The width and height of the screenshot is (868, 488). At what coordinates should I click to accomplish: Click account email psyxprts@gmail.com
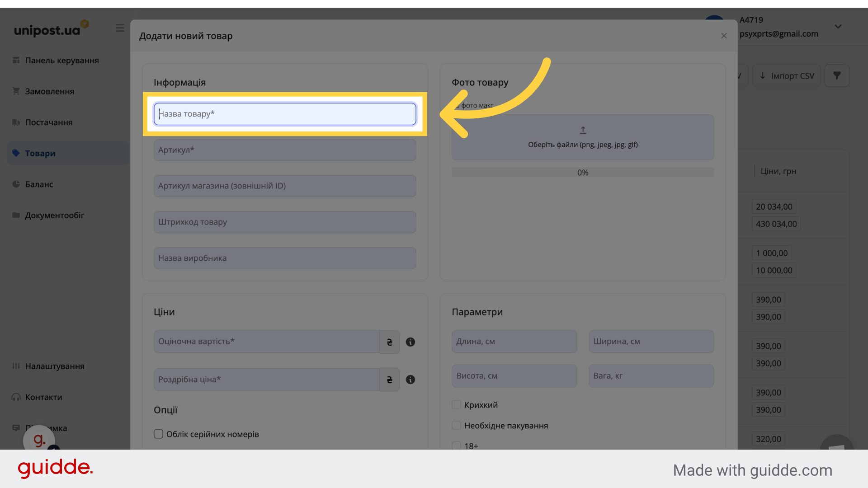coord(779,34)
